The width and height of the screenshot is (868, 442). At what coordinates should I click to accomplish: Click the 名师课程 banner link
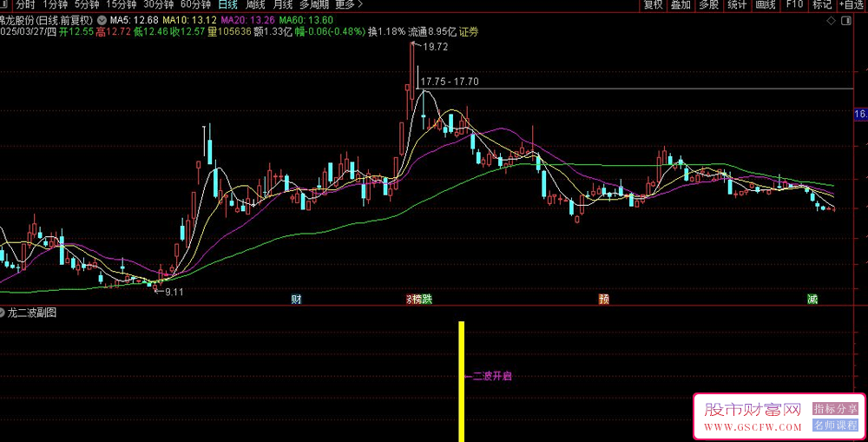pyautogui.click(x=835, y=426)
